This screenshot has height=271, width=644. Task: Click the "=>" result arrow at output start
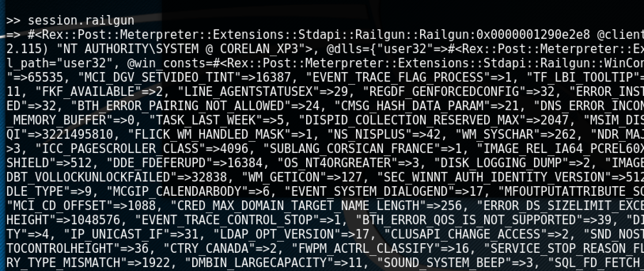click(x=13, y=34)
